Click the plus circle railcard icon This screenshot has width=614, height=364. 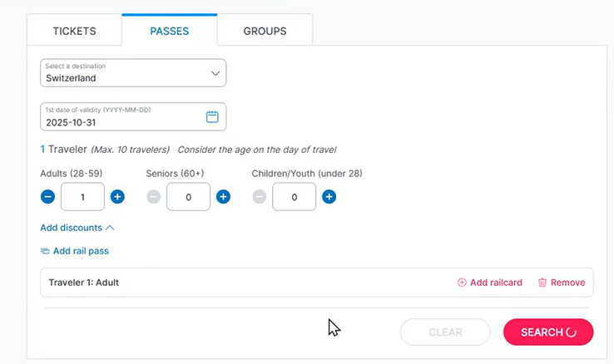click(462, 283)
